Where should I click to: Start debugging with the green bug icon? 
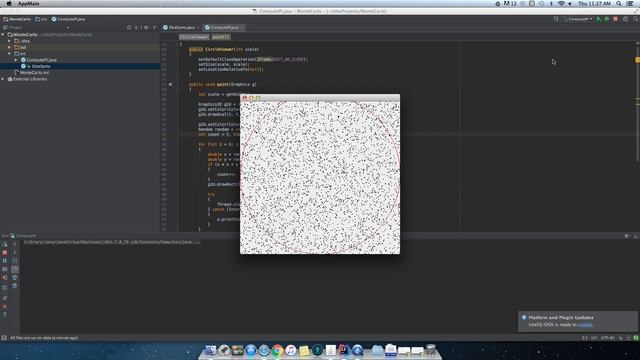click(607, 19)
